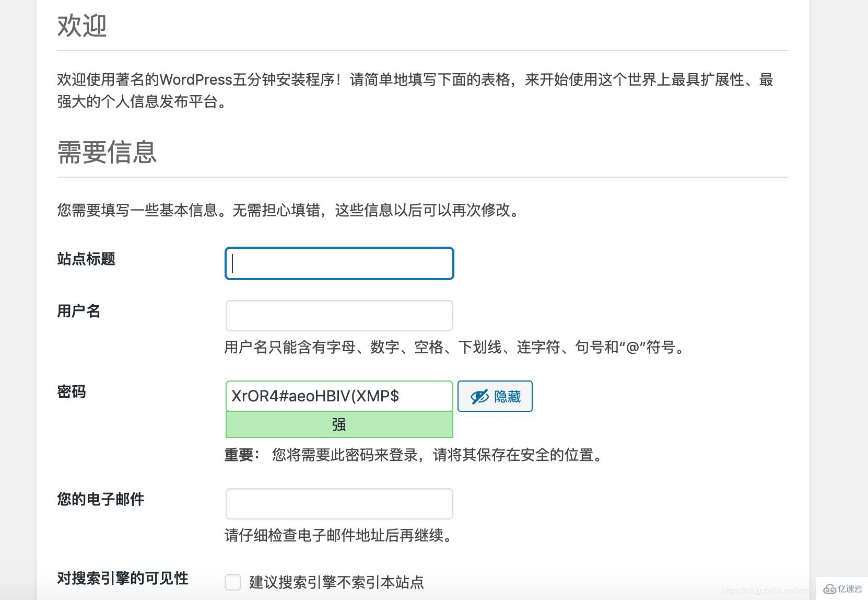This screenshot has width=868, height=600.
Task: Click the 对搜索引擎的可见性 label
Action: [123, 578]
